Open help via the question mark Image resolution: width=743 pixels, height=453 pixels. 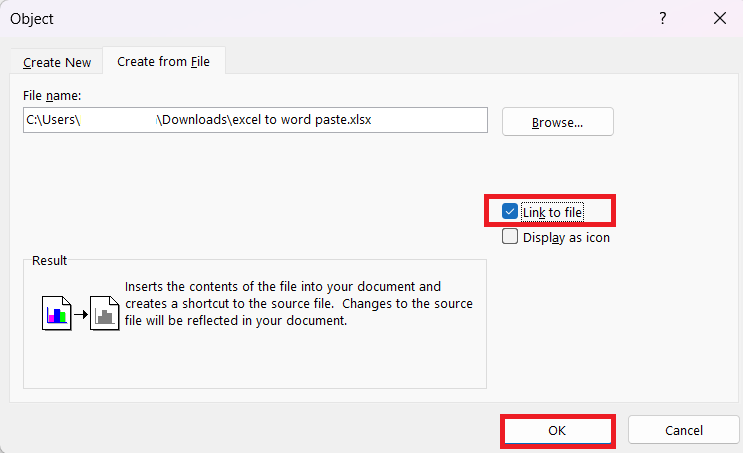point(662,18)
